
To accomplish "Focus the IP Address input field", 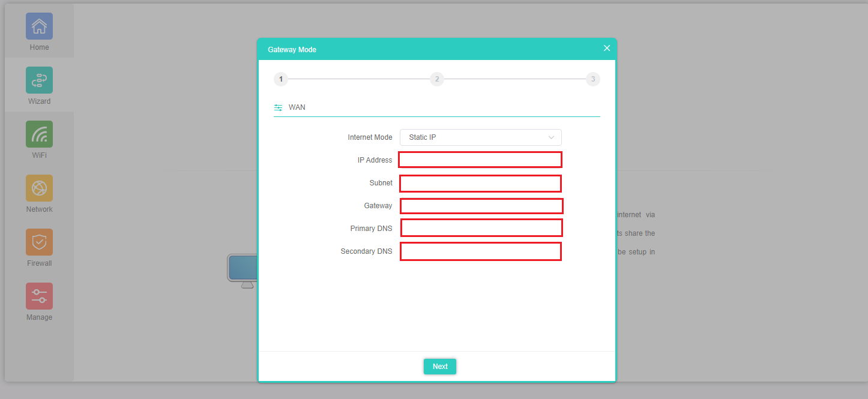I will (480, 160).
